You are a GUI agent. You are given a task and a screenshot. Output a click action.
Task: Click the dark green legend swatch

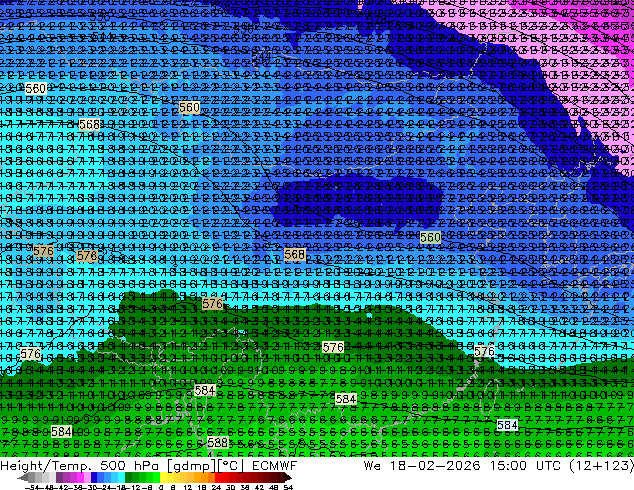pyautogui.click(x=129, y=478)
